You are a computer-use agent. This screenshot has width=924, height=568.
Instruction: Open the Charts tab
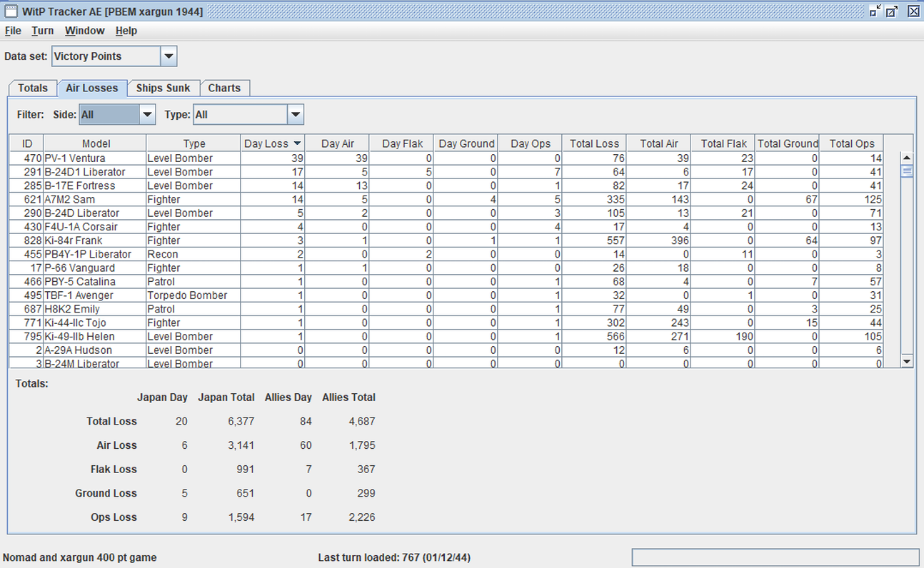224,88
